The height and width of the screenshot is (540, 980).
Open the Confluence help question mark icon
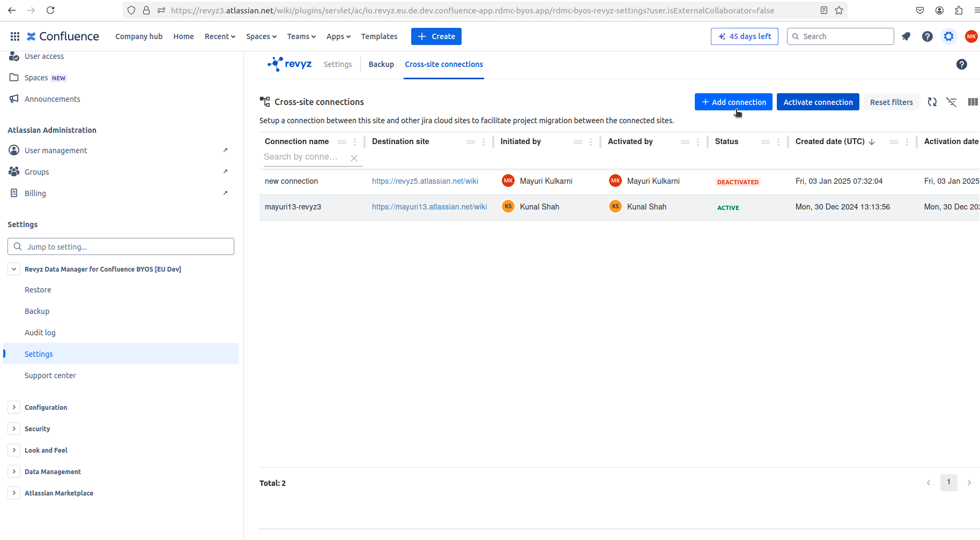(927, 36)
